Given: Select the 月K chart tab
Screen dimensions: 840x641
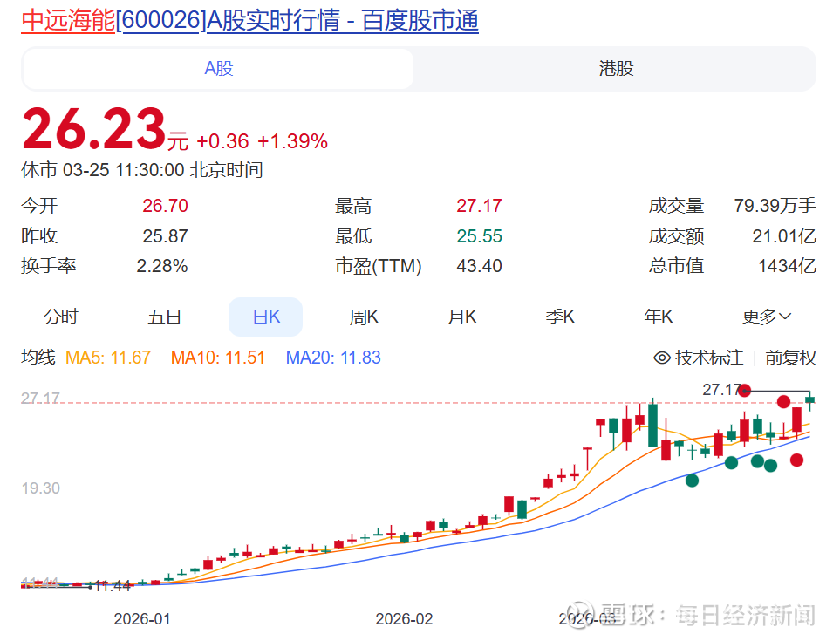Looking at the screenshot, I should (462, 317).
